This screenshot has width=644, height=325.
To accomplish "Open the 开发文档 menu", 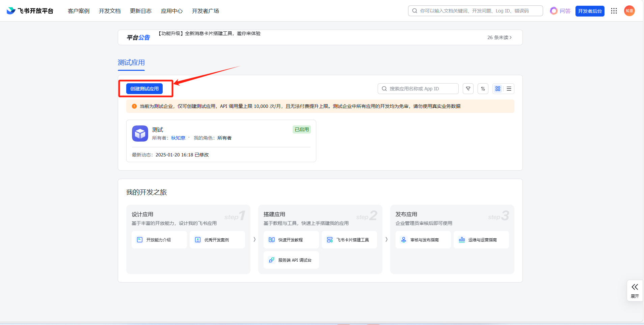I will click(x=109, y=11).
